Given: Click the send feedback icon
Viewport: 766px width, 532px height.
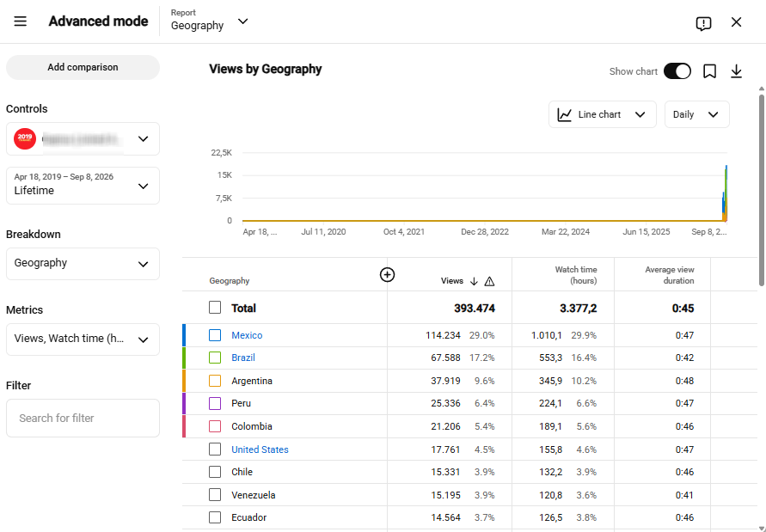Looking at the screenshot, I should pos(703,23).
